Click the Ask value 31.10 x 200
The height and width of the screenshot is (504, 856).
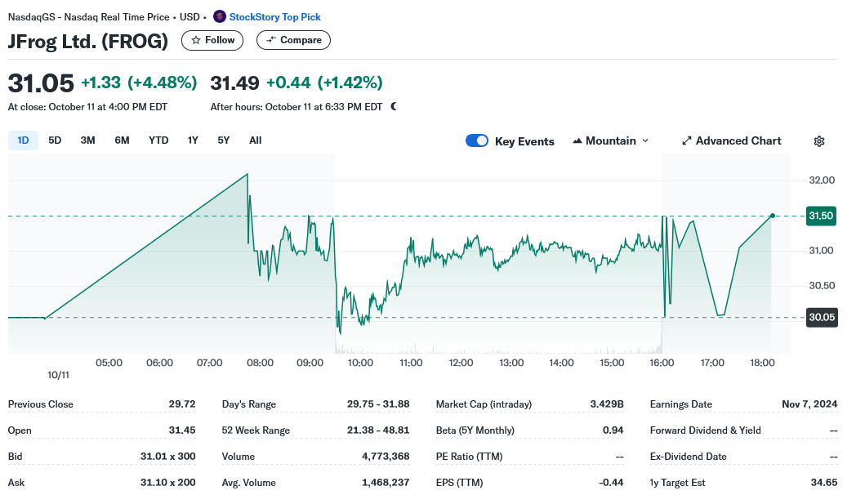coord(167,482)
